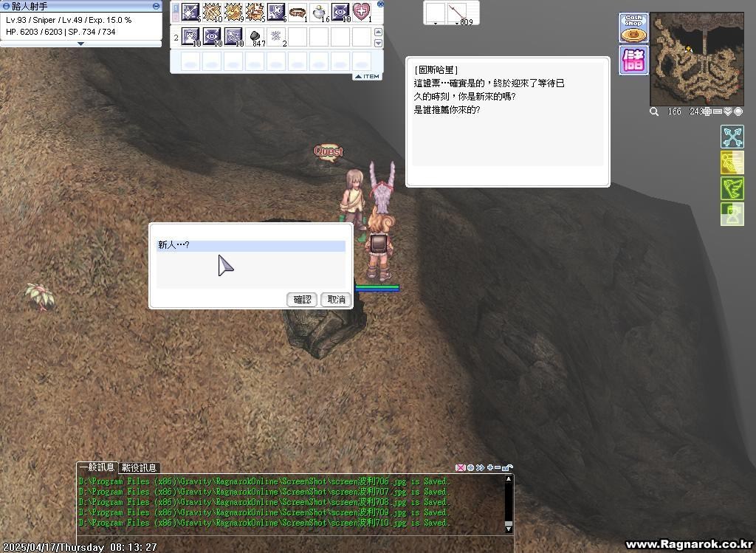Click the round button beside minimap controls

(738, 111)
